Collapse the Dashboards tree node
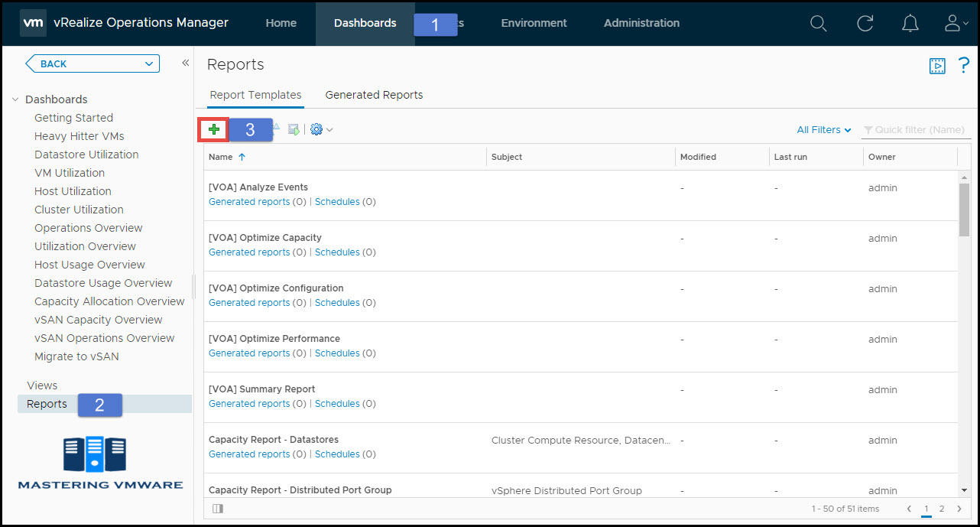 tap(16, 99)
